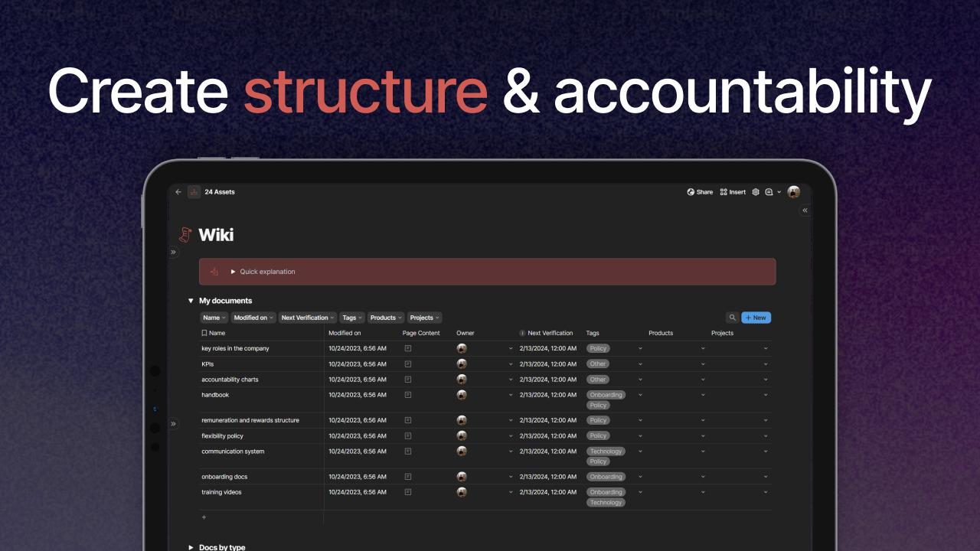Click the Insert icon button
The height and width of the screenshot is (551, 980).
point(733,192)
